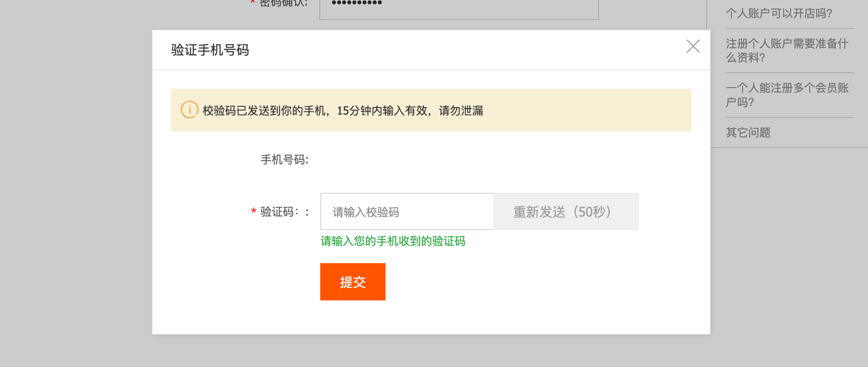868x367 pixels.
Task: Click the 重新发送 (50秒) resend button
Action: [566, 211]
